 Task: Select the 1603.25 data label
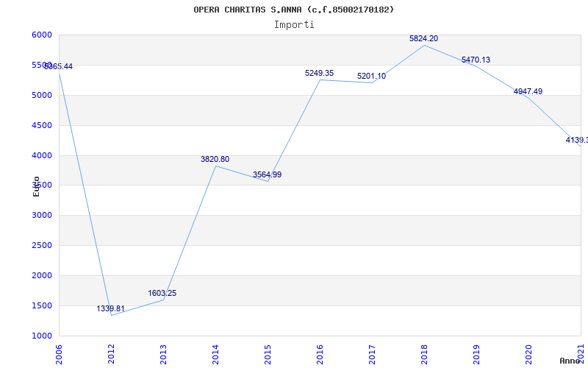tap(162, 293)
